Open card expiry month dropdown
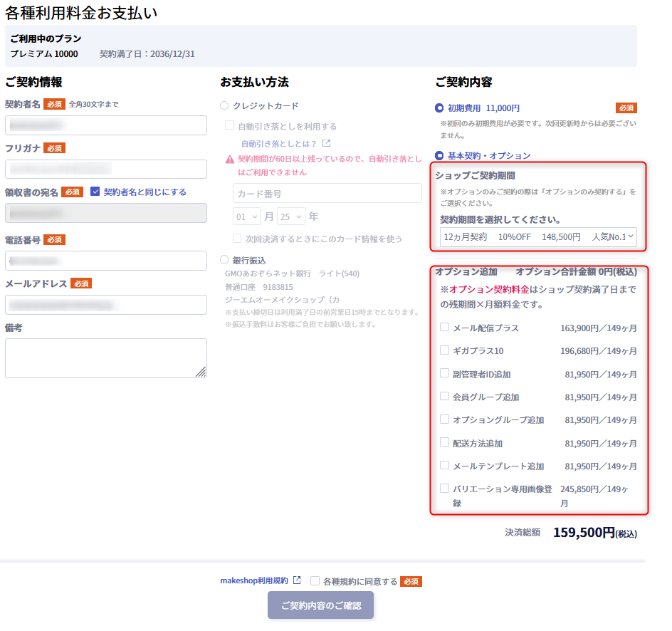This screenshot has width=672, height=631. [x=248, y=216]
